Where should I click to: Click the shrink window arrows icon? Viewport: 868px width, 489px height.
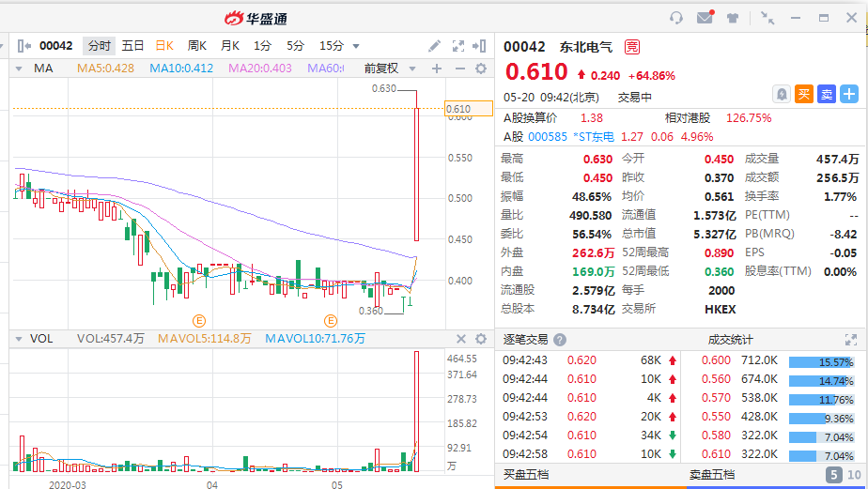[767, 18]
